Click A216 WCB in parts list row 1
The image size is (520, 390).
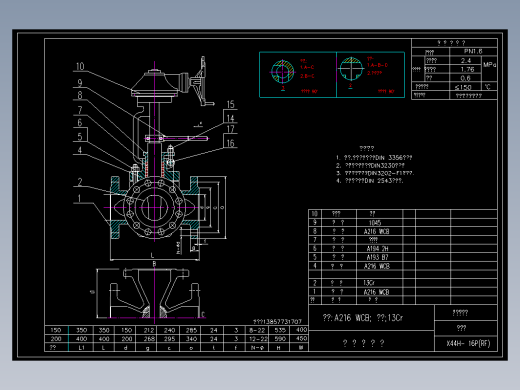click(x=376, y=292)
